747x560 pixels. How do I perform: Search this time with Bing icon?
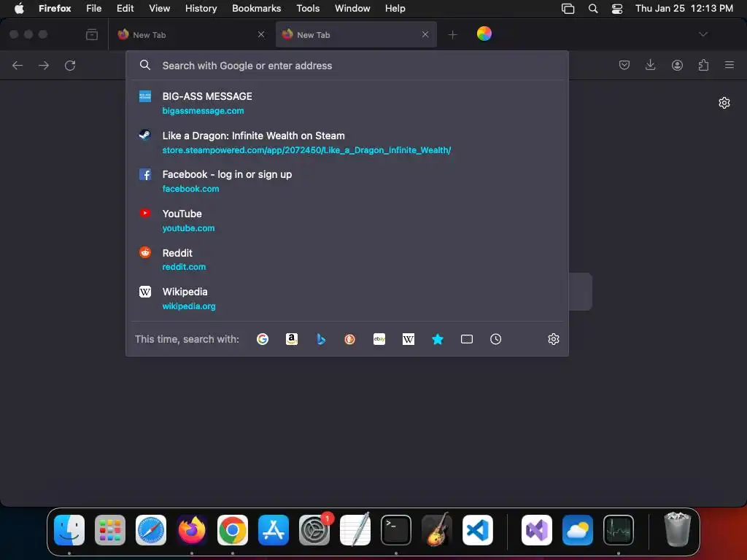321,339
